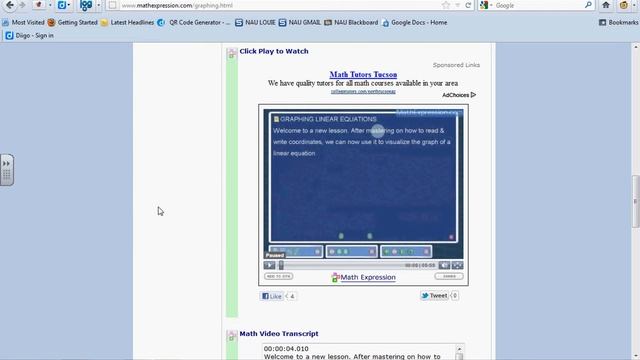Go back with the browser back arrow

(10, 5)
